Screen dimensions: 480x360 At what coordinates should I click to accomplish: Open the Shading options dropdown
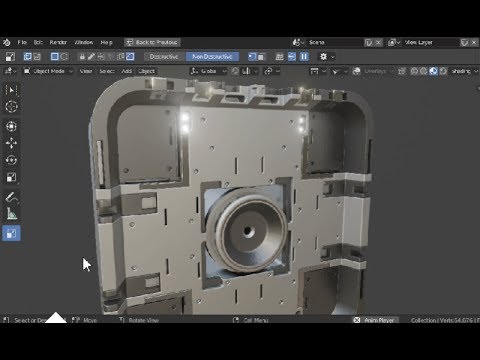point(465,71)
